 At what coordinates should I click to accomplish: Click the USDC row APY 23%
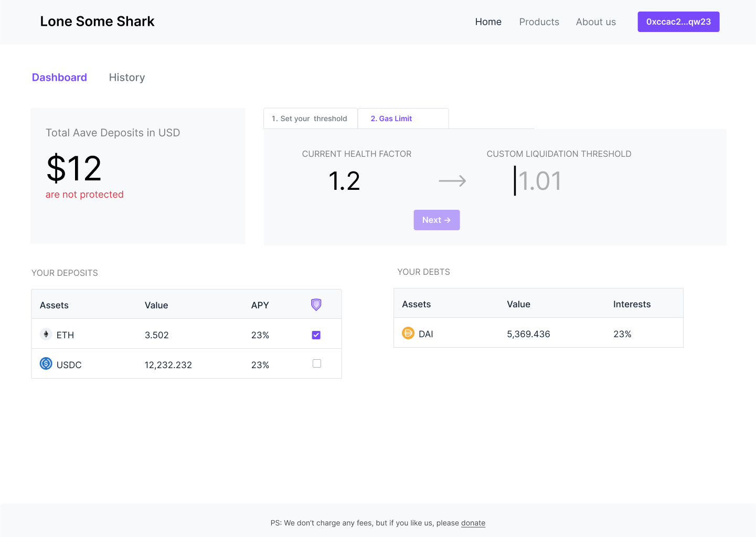pos(260,365)
